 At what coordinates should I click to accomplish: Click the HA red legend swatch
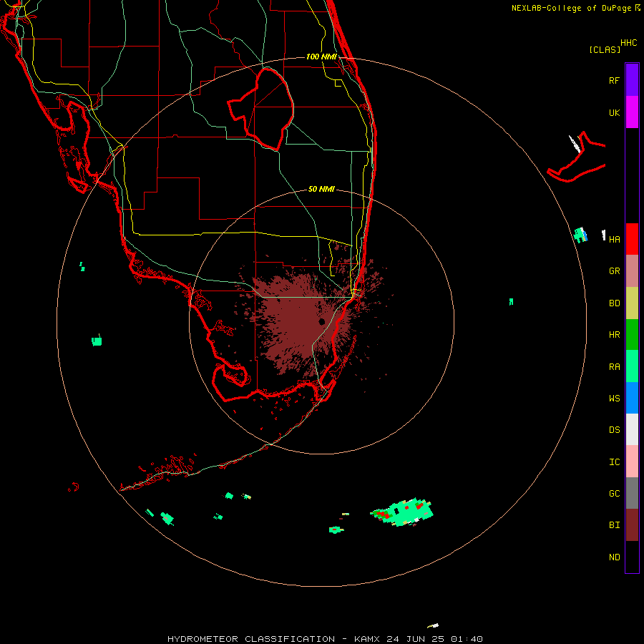coord(632,239)
